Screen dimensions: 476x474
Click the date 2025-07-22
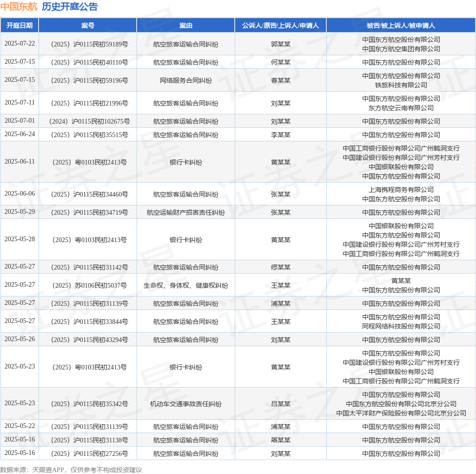[20, 43]
